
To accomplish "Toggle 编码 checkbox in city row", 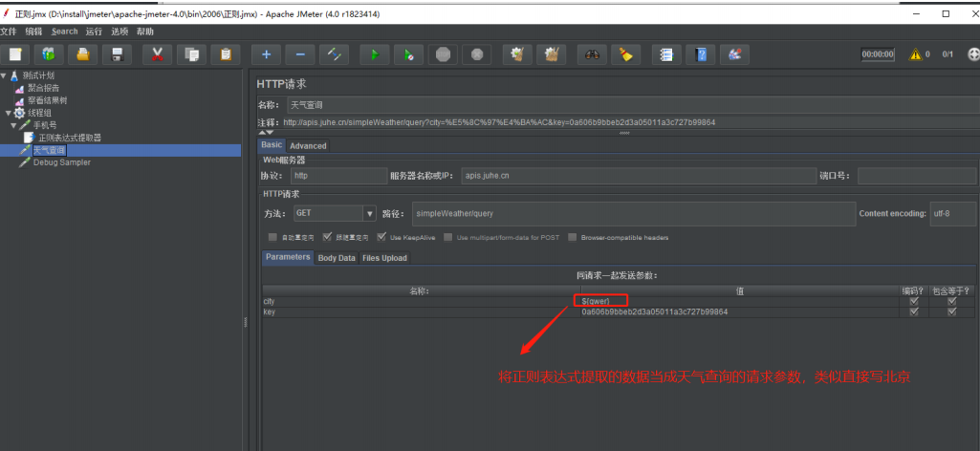I will (914, 301).
